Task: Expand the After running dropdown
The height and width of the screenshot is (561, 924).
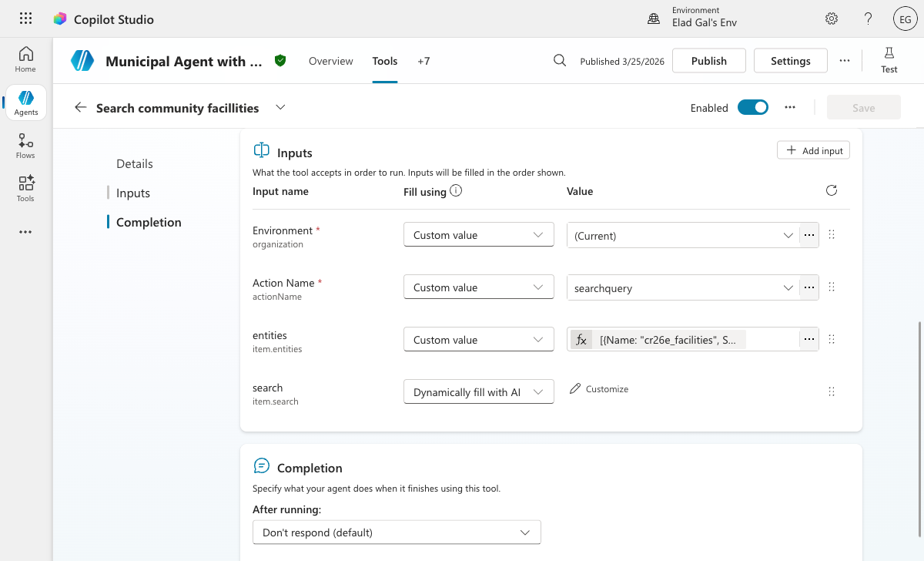Action: coord(397,532)
